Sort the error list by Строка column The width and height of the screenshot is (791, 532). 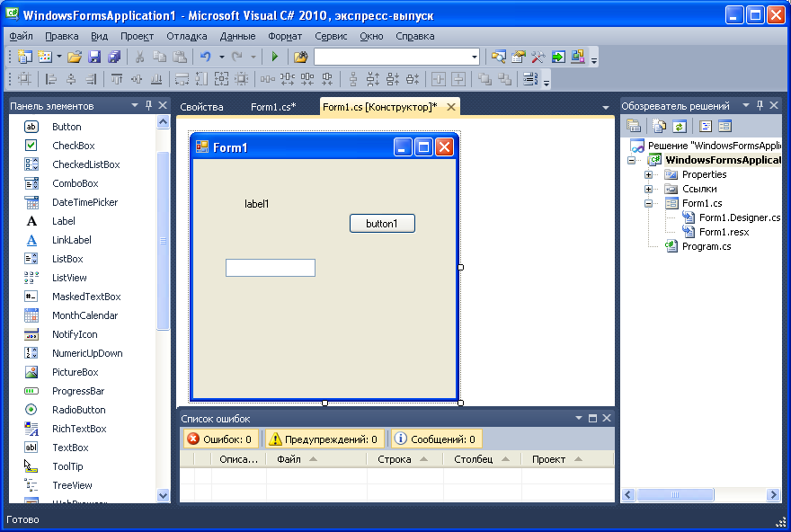(x=405, y=459)
